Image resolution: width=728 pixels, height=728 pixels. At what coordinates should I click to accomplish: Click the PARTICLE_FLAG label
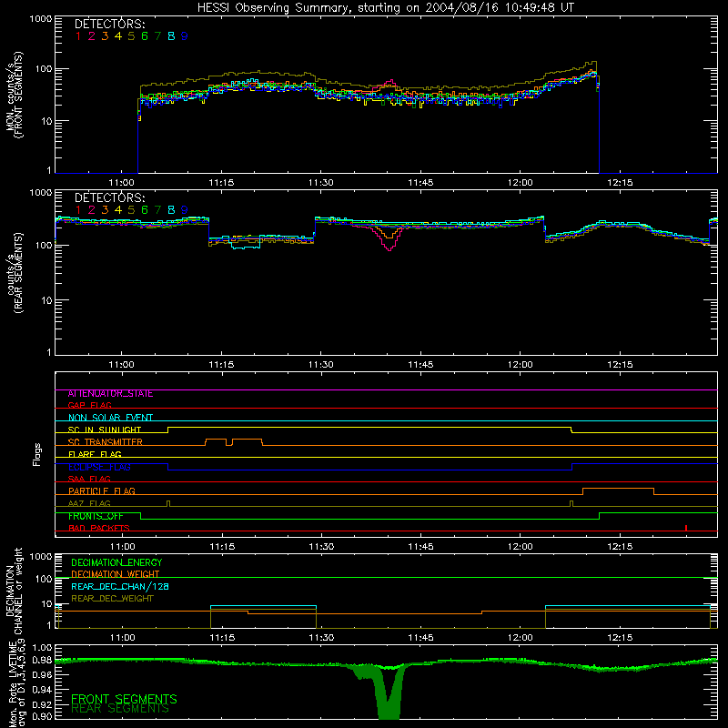click(x=102, y=490)
